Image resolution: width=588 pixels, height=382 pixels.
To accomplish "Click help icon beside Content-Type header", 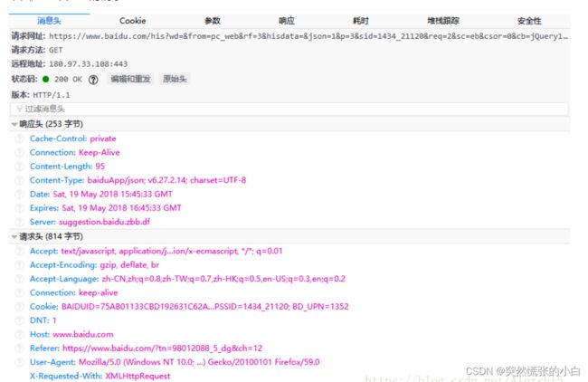I will pos(19,180).
